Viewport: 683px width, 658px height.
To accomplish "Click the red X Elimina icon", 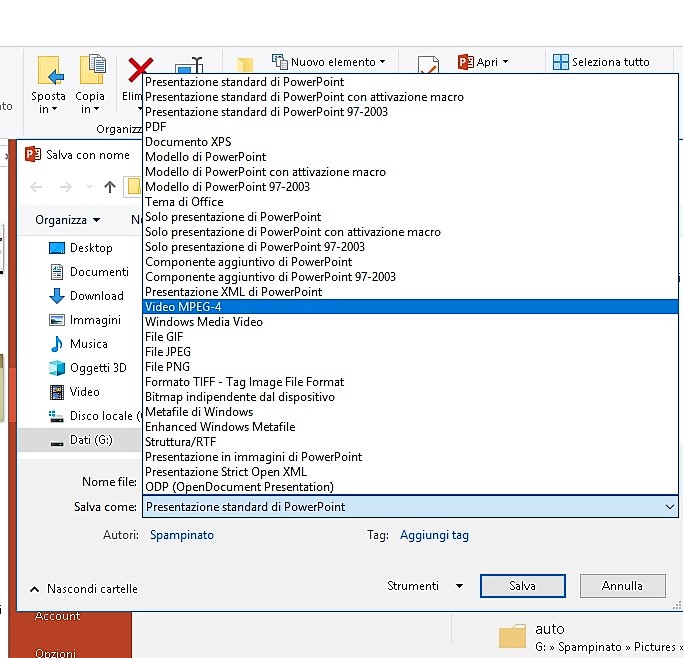I will coord(134,71).
